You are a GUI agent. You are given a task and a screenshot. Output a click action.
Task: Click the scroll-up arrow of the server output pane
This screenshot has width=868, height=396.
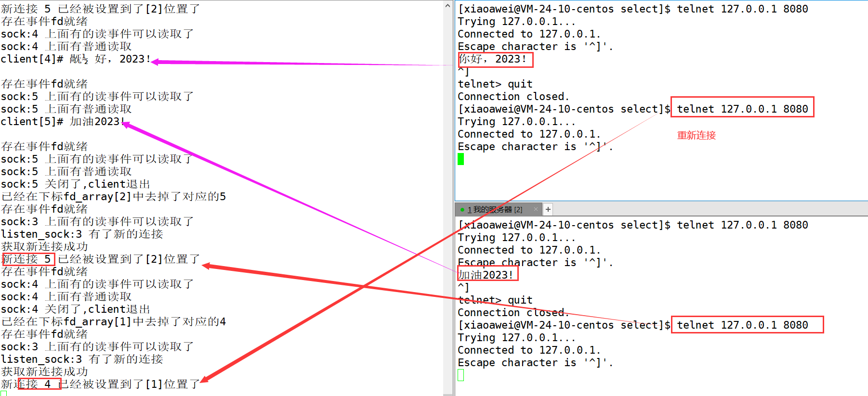tap(447, 6)
